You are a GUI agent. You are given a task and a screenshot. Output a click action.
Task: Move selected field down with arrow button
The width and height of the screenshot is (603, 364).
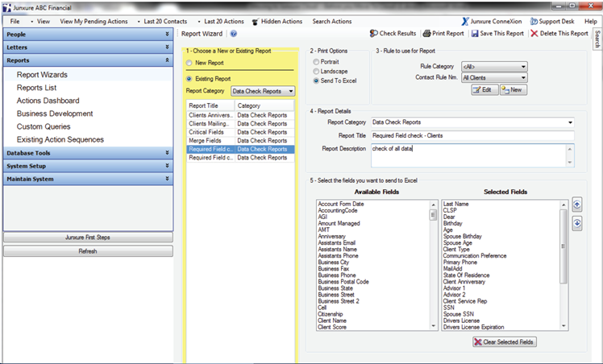coord(577,223)
